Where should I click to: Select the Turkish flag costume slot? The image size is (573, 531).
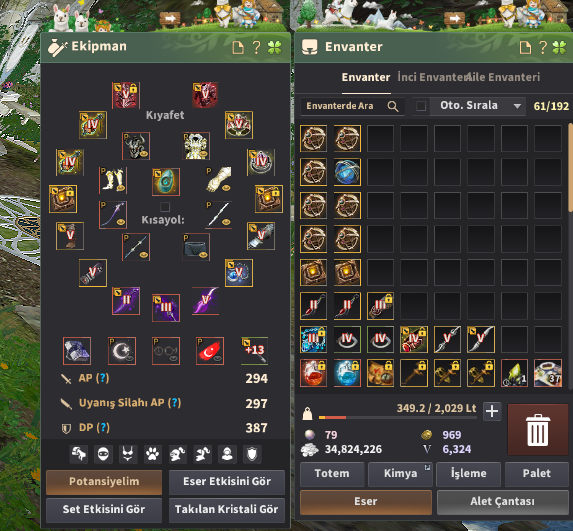tap(209, 351)
